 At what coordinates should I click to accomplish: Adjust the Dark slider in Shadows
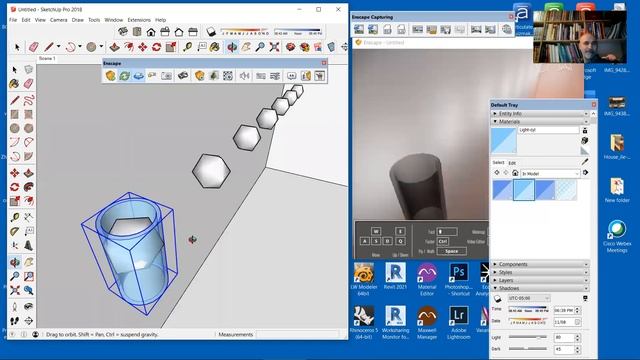click(x=528, y=349)
